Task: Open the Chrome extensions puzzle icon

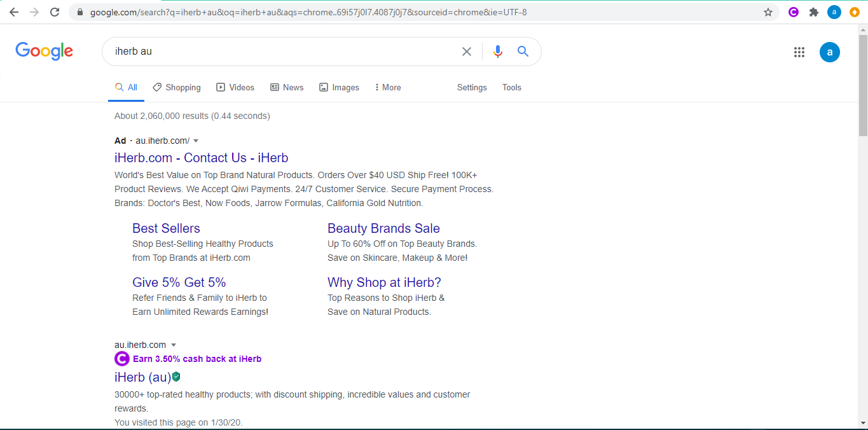Action: tap(813, 12)
